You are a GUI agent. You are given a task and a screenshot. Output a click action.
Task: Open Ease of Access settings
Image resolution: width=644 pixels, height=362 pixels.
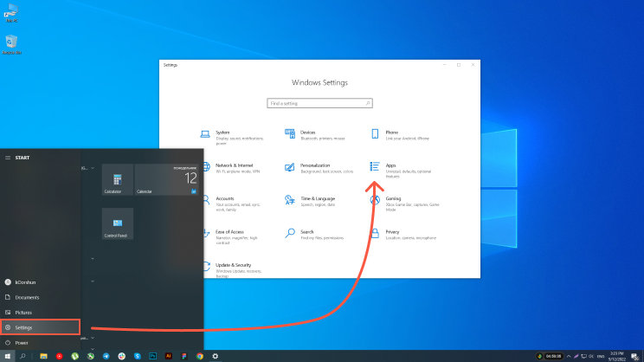click(231, 236)
